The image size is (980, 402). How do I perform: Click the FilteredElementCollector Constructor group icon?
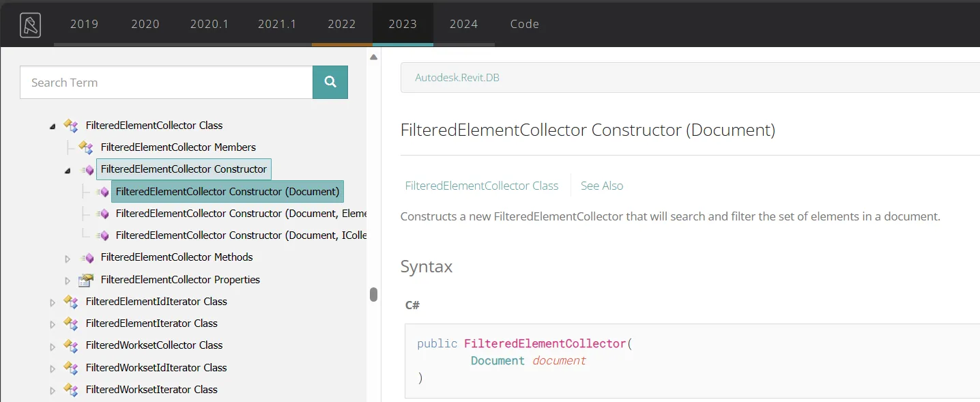87,169
